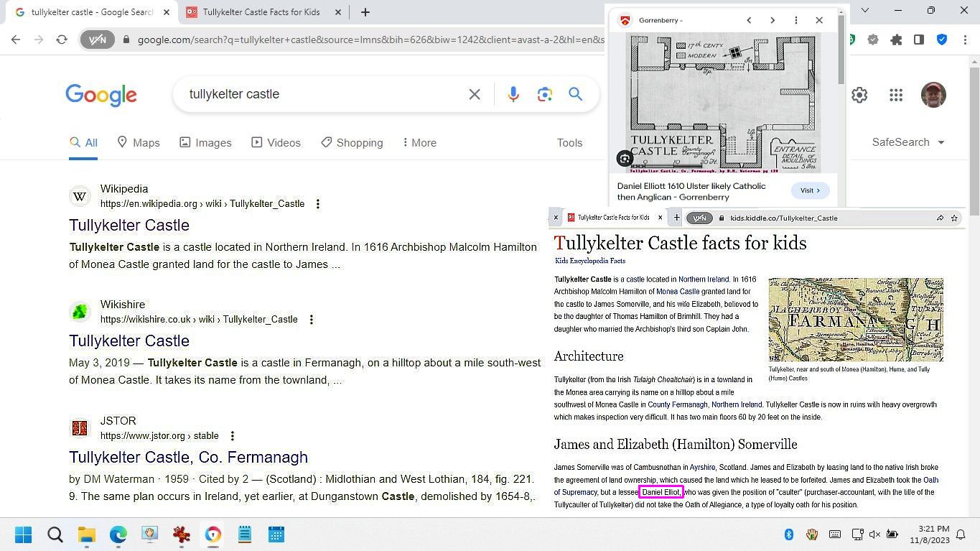Start a voice search with the microphone

coord(513,94)
